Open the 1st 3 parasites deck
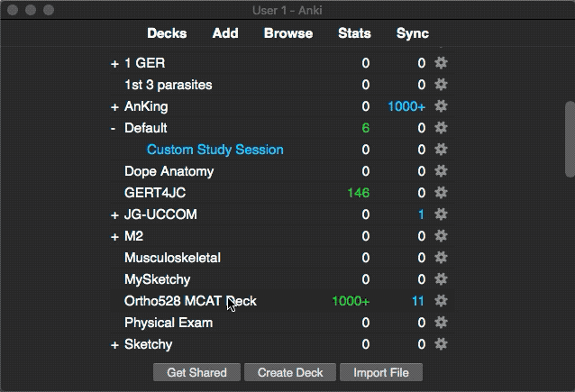 (168, 85)
